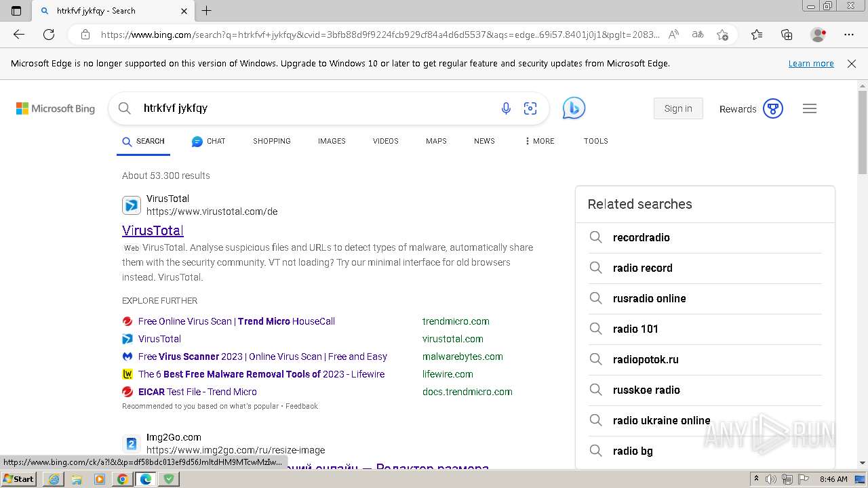Click the 8:46 AM taskbar clock
Image resolution: width=868 pixels, height=488 pixels.
[x=833, y=479]
